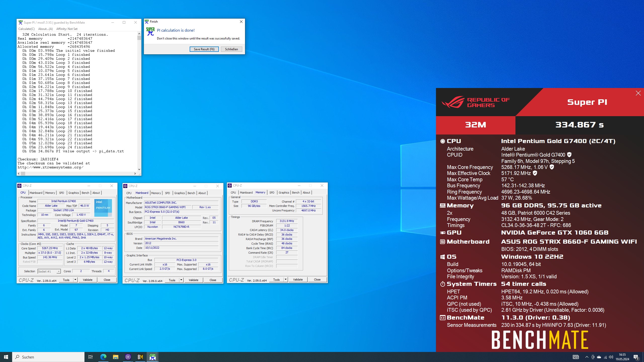This screenshot has height=362, width=644.
Task: Click Close button in middle CPU-Z window
Action: (213, 280)
